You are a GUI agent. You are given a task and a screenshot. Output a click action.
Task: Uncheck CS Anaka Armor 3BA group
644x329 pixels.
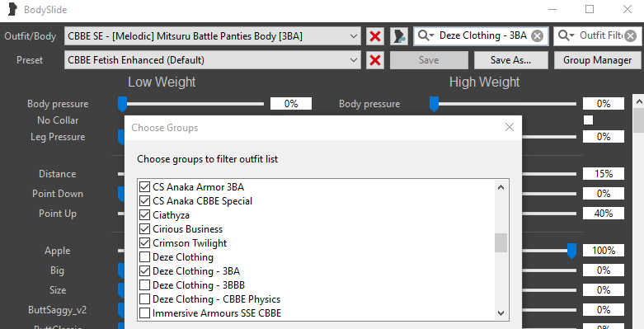144,187
